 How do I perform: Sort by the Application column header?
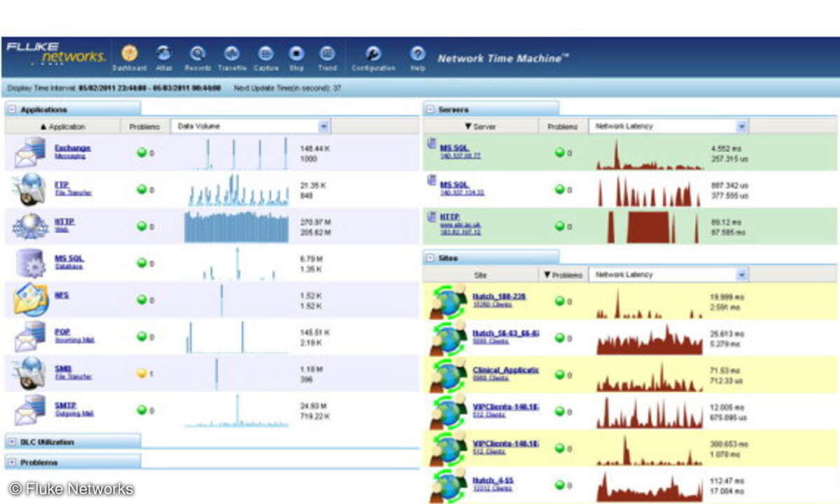[62, 127]
